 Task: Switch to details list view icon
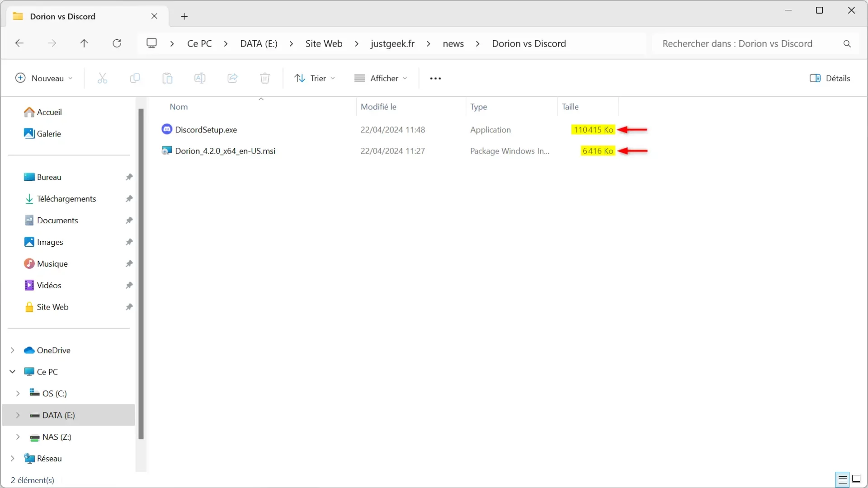click(x=842, y=479)
